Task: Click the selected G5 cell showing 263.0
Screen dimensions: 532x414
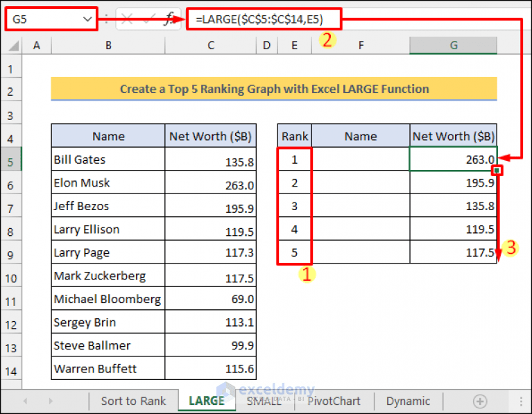Action: pyautogui.click(x=454, y=159)
